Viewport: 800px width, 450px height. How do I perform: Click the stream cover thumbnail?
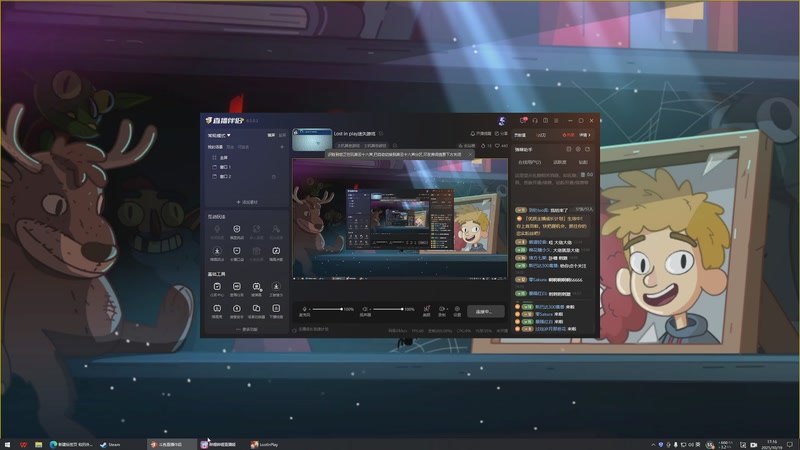pos(312,139)
